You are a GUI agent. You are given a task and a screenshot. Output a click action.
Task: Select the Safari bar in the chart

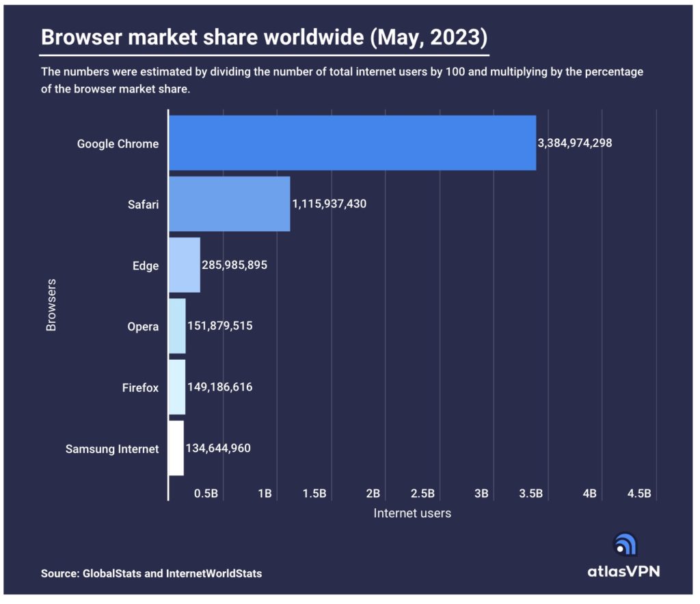point(229,204)
